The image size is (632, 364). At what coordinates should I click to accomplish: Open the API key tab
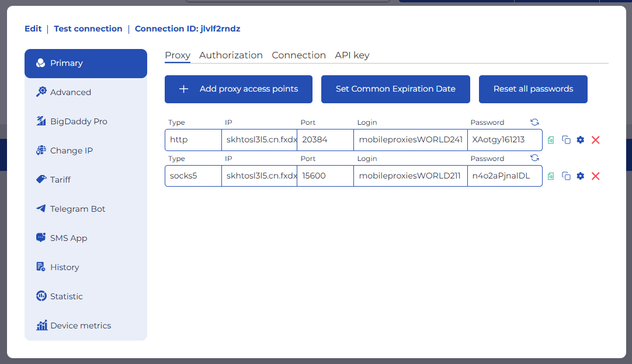pyautogui.click(x=352, y=55)
